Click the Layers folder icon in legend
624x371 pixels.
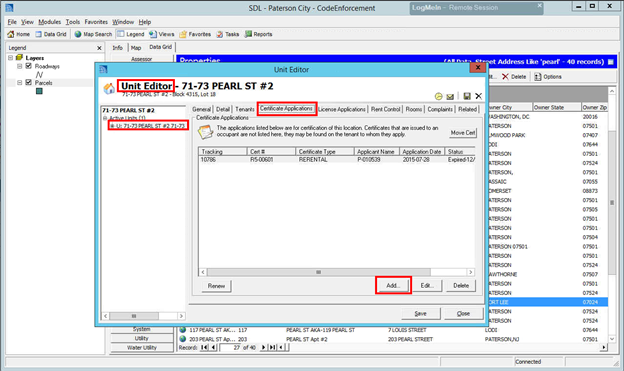click(x=19, y=58)
